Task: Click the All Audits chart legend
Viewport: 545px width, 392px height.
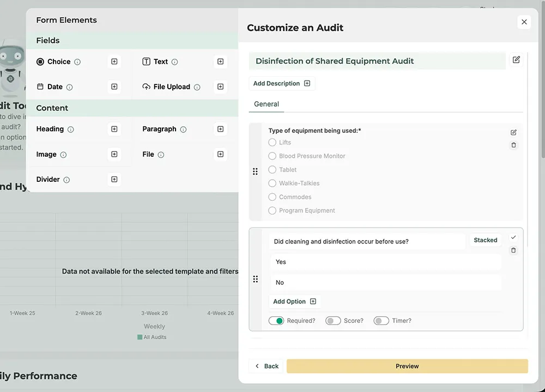Action: [152, 337]
